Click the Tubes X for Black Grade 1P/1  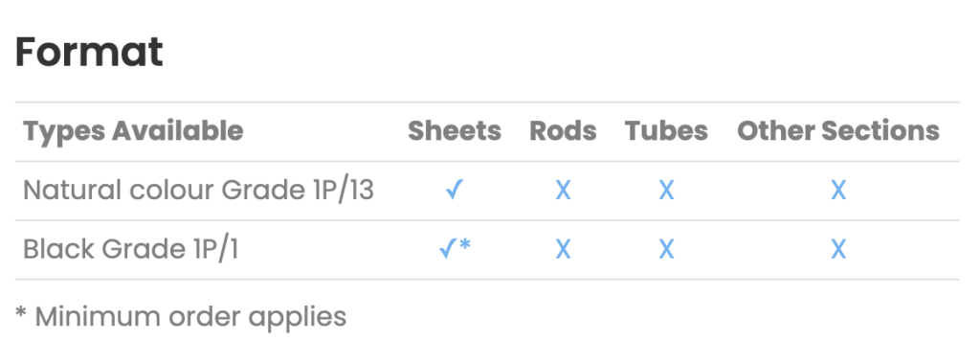[x=666, y=250]
